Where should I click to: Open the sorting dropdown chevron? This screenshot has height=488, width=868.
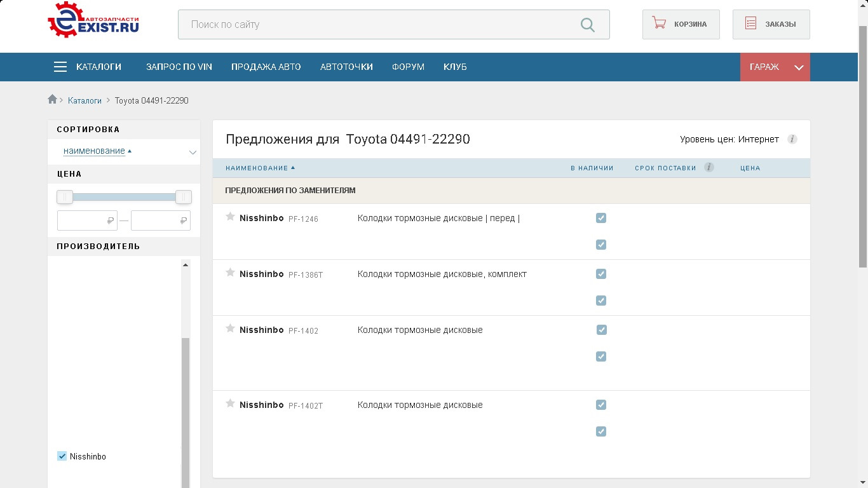point(193,152)
